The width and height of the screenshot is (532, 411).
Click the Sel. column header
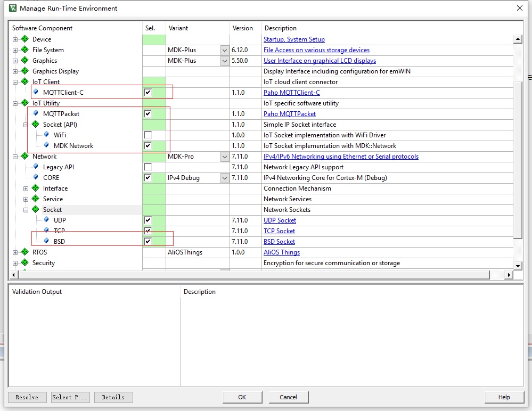click(x=154, y=28)
